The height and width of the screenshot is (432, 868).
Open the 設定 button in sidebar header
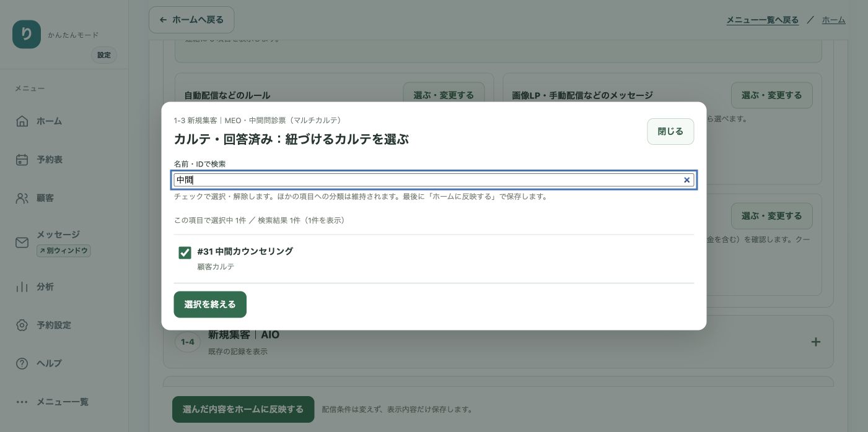point(104,55)
